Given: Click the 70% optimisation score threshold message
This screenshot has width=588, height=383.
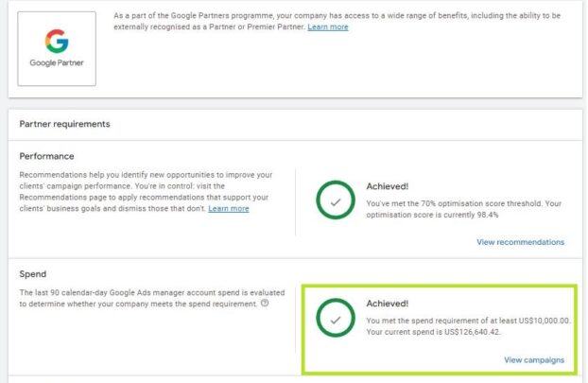Looking at the screenshot, I should click(463, 208).
